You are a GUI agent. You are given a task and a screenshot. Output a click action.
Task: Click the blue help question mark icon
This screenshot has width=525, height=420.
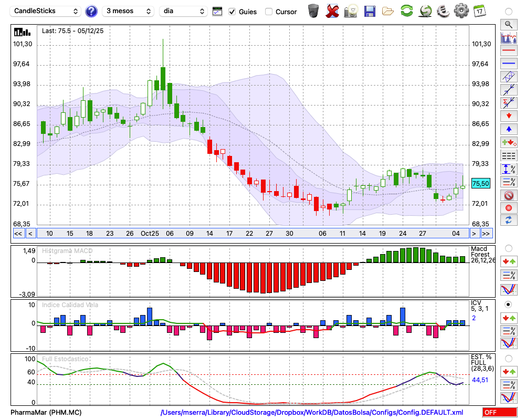(x=91, y=11)
